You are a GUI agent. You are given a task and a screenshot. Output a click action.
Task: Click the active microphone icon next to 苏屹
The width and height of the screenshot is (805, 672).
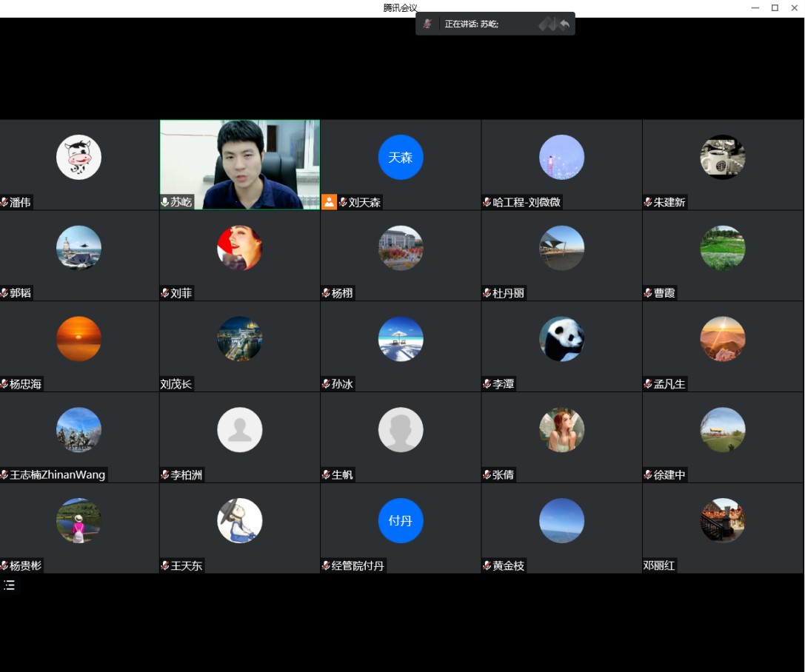(x=165, y=202)
